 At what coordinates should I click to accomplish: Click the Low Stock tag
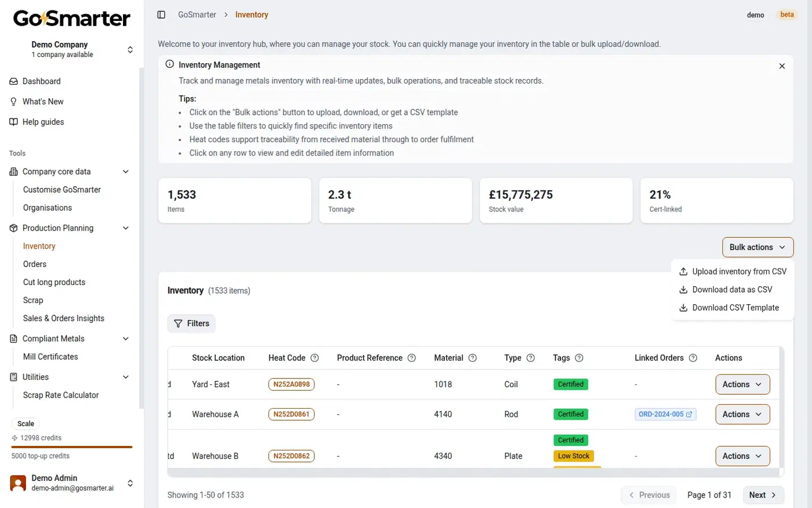(x=574, y=456)
